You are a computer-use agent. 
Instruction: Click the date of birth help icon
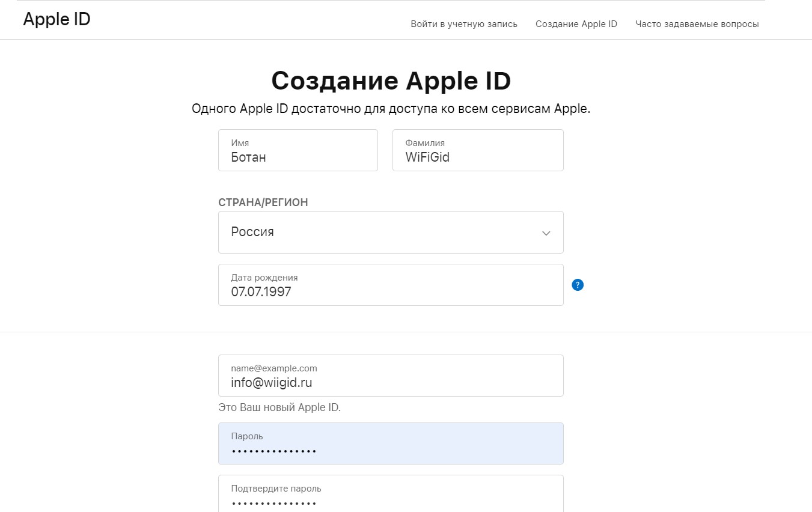click(578, 285)
